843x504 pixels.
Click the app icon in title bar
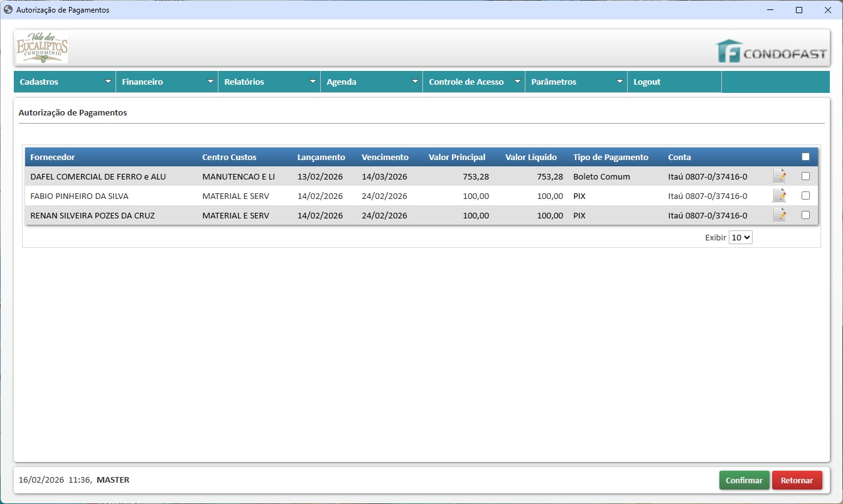(x=8, y=10)
